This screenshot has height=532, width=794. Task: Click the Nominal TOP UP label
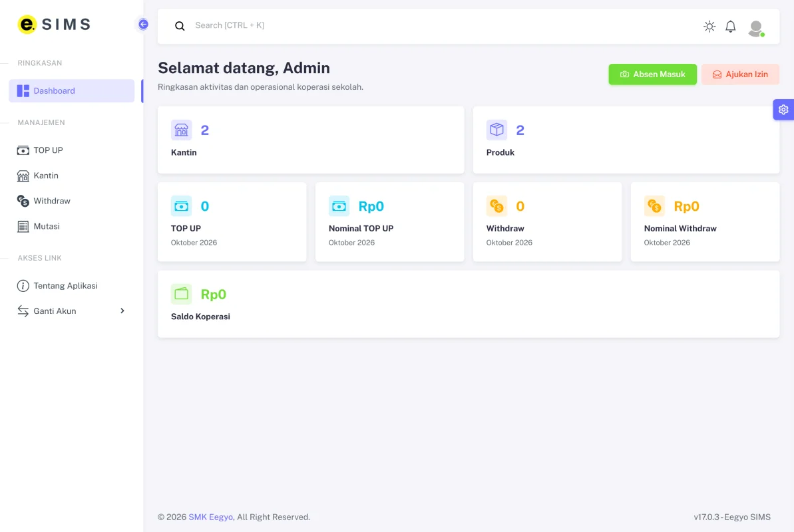[361, 228]
